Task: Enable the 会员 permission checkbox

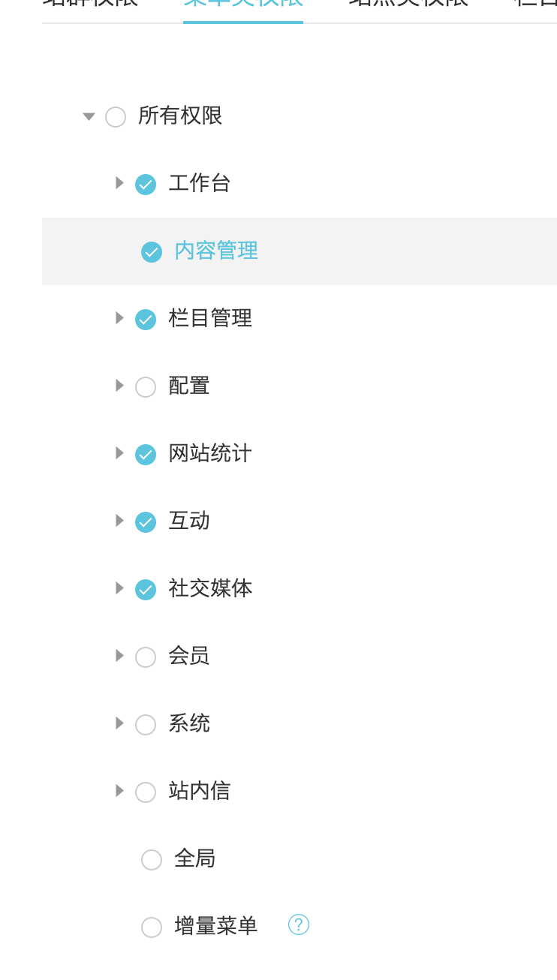Action: click(146, 657)
